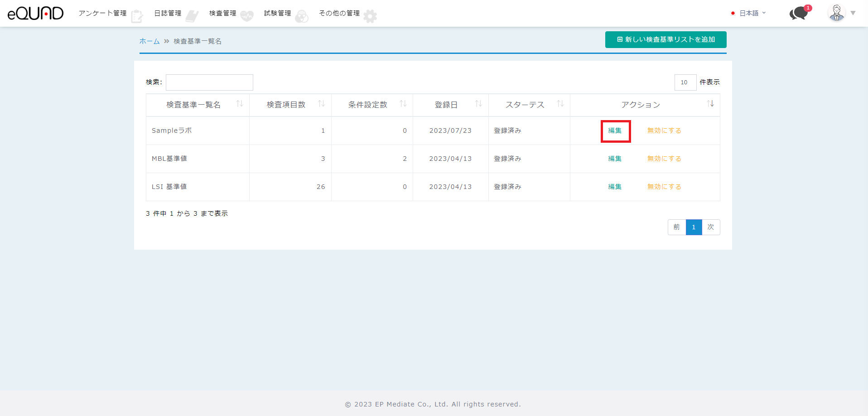Click 無効にする for MBL基準値 row
Screen dimensions: 868x416
click(x=664, y=159)
